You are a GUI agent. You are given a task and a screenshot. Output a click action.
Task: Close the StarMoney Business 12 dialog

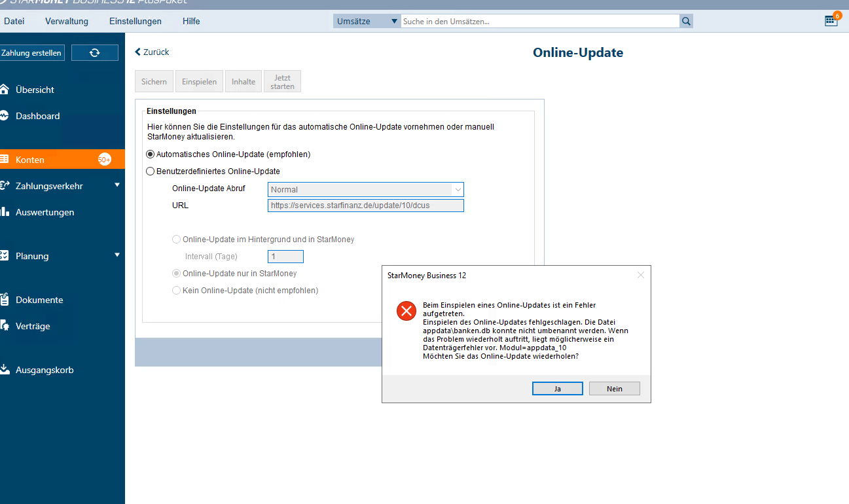(641, 276)
